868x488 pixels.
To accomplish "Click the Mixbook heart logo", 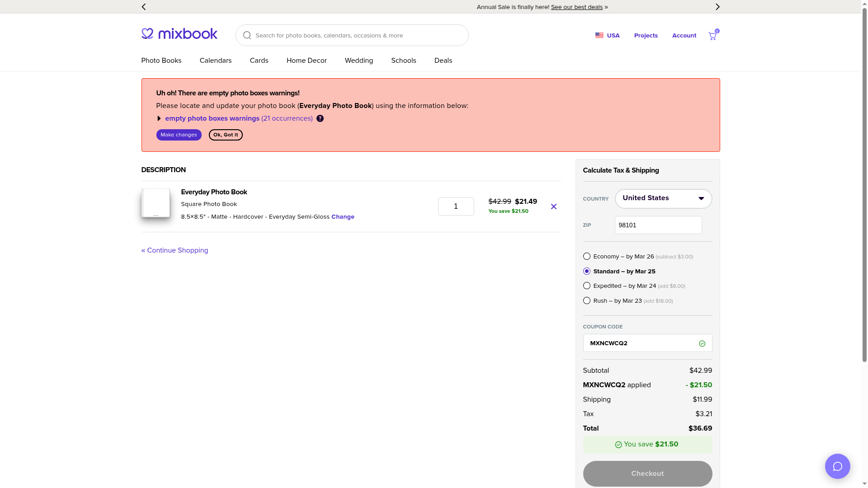I will tap(147, 33).
